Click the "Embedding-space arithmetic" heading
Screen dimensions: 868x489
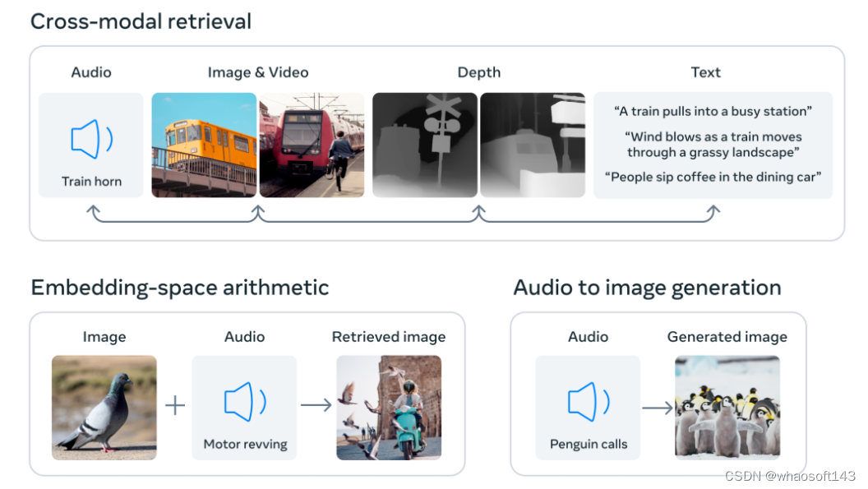[180, 288]
